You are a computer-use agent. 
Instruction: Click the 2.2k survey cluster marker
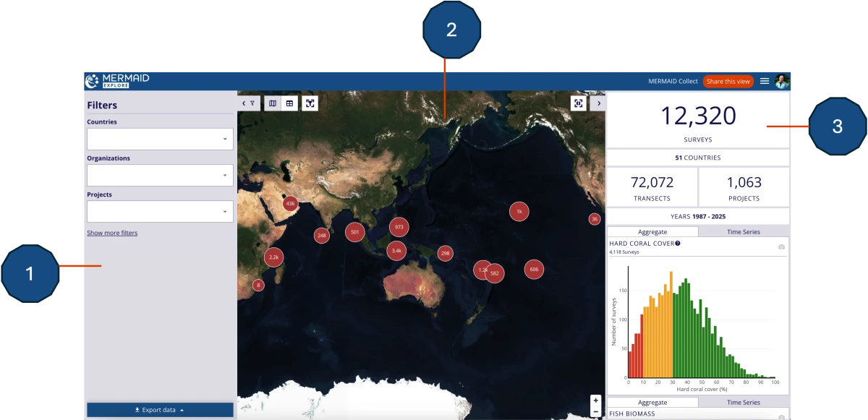(x=273, y=257)
